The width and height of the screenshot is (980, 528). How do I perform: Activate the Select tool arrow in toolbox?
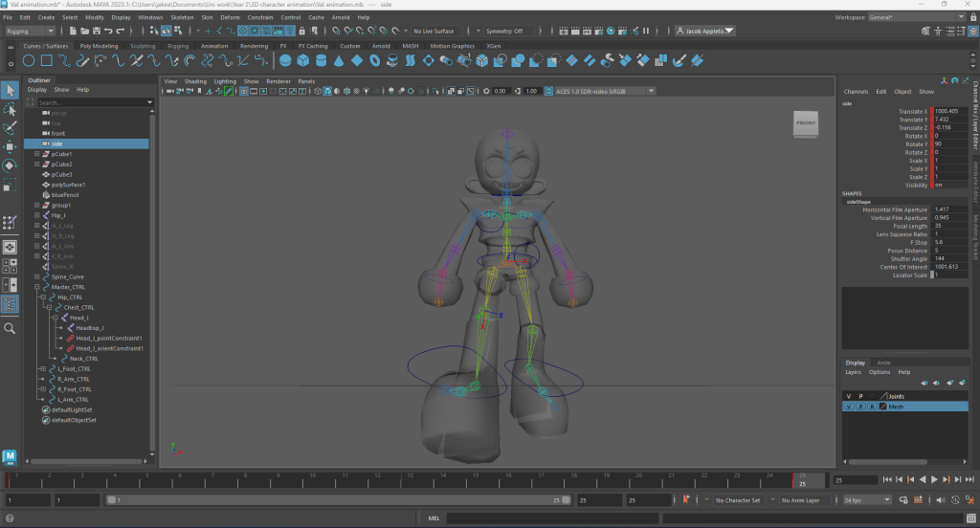click(x=11, y=90)
